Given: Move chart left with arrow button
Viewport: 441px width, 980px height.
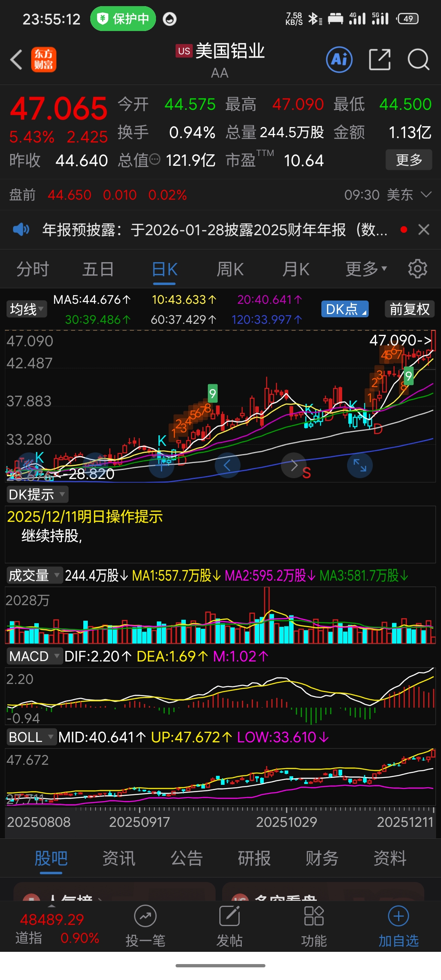Looking at the screenshot, I should [x=227, y=465].
